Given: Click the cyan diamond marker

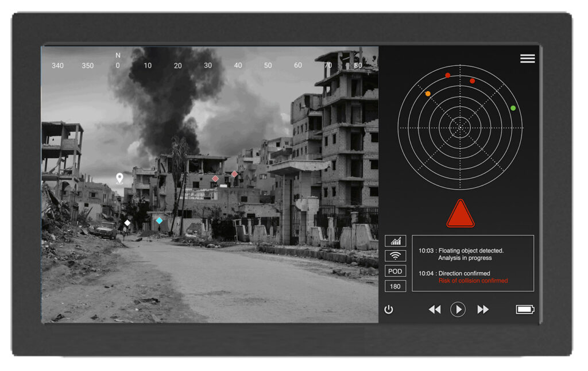Looking at the screenshot, I should coord(160,221).
